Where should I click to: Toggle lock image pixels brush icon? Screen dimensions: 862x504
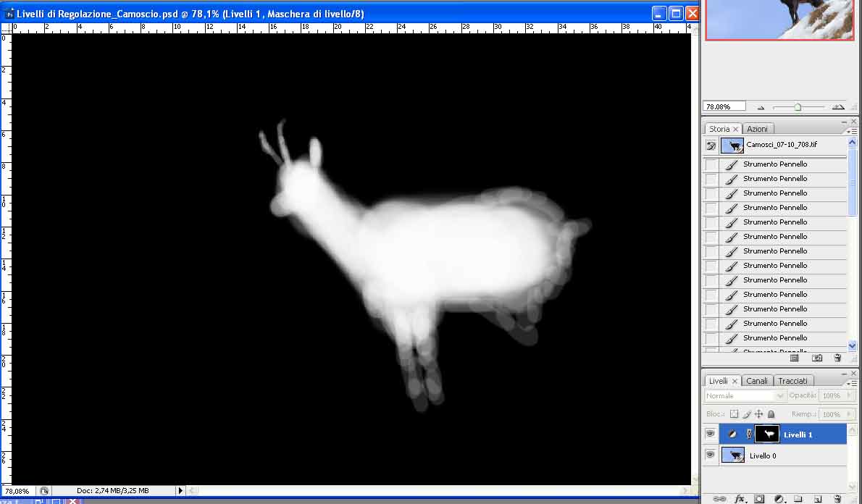(747, 414)
